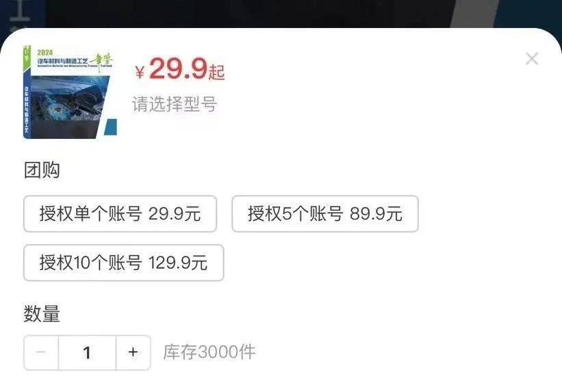Select 授权单个账号 29.9元 option
The image size is (562, 392).
click(x=120, y=214)
